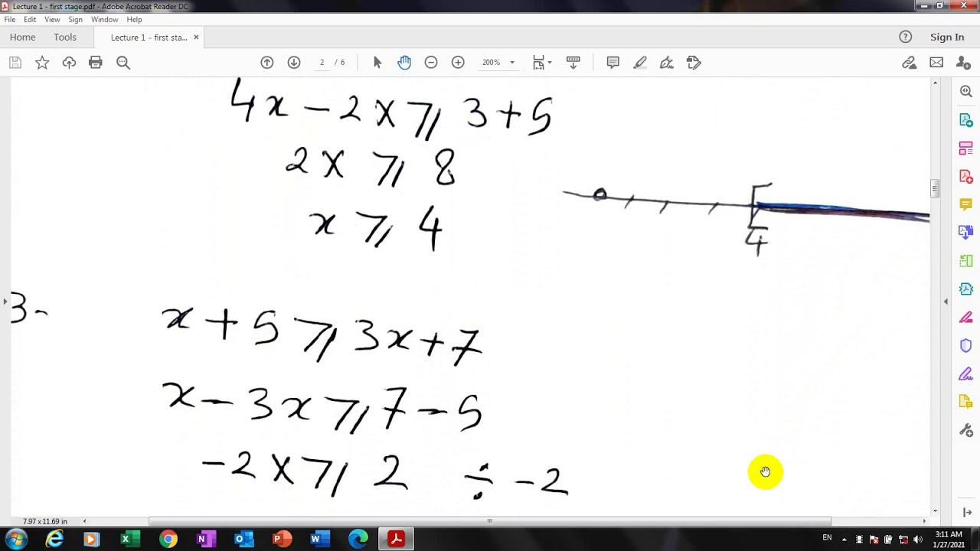Image resolution: width=980 pixels, height=551 pixels.
Task: Expand the right tools pane
Action: coord(967,512)
